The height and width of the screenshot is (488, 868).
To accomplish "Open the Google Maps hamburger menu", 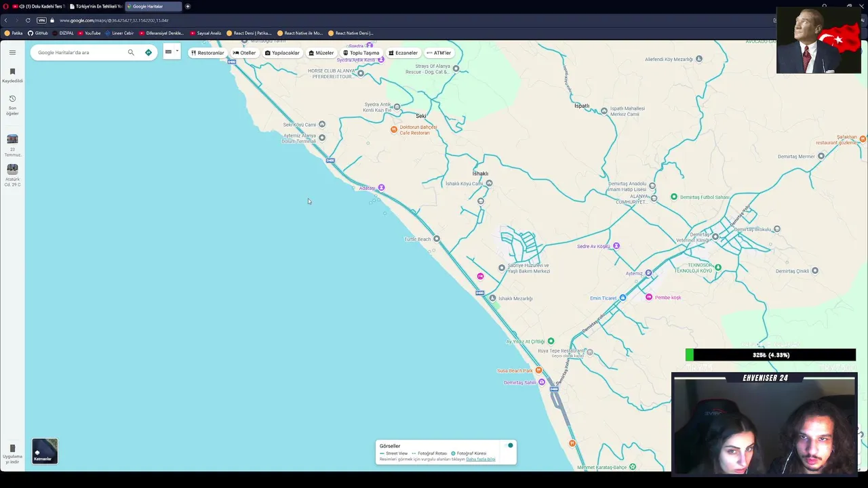I will [12, 52].
